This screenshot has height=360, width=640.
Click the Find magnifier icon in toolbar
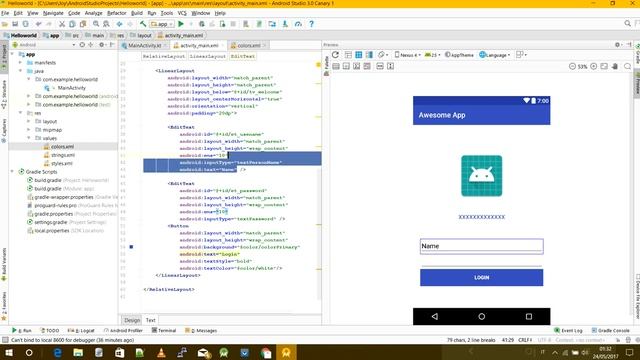(96, 24)
